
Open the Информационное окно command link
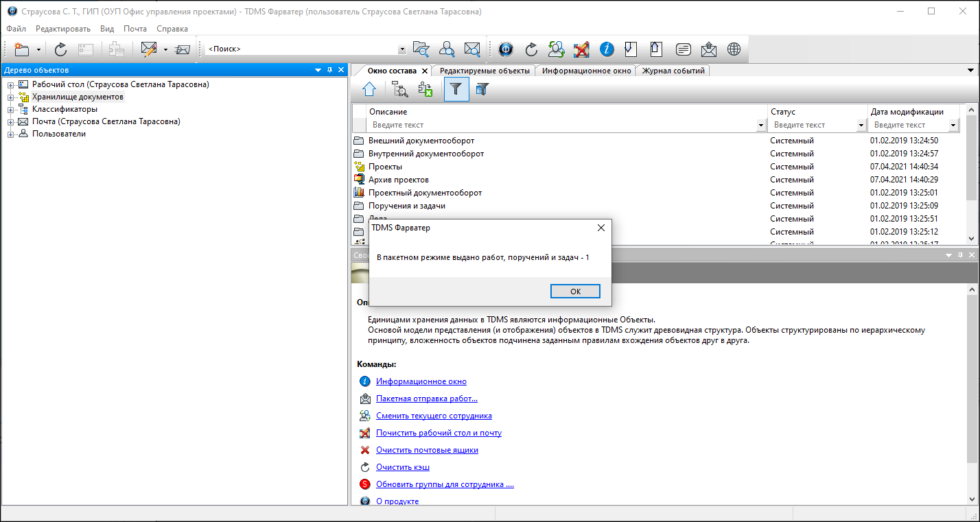click(x=421, y=381)
